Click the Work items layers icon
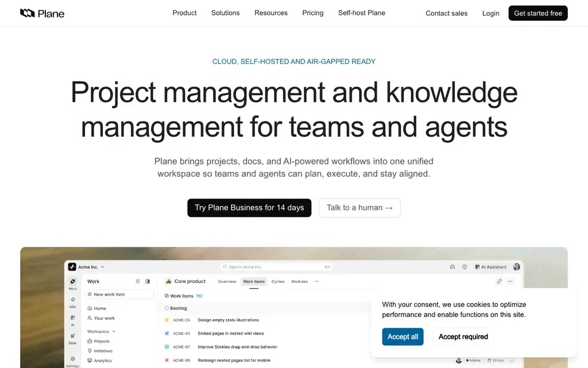 167,296
